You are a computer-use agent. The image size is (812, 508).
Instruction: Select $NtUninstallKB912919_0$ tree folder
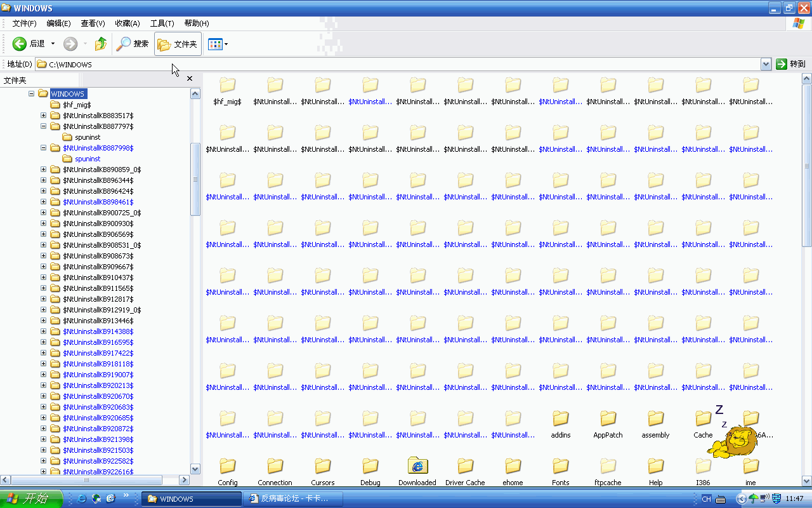[101, 310]
